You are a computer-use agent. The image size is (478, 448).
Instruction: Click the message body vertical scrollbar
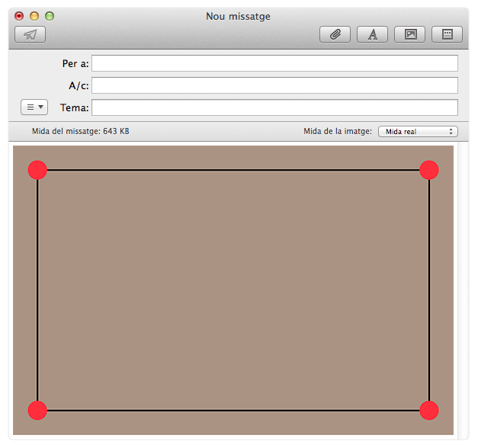click(463, 290)
